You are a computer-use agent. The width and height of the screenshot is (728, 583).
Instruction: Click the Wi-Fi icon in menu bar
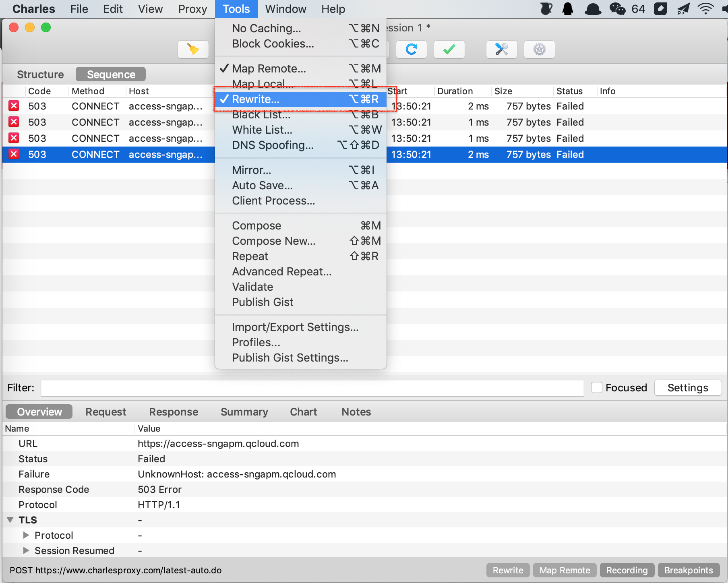click(x=705, y=9)
